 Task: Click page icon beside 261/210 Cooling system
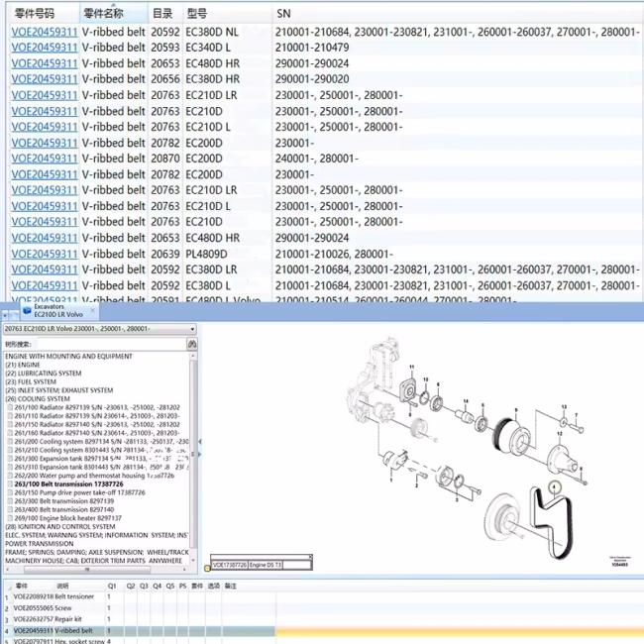tap(10, 450)
